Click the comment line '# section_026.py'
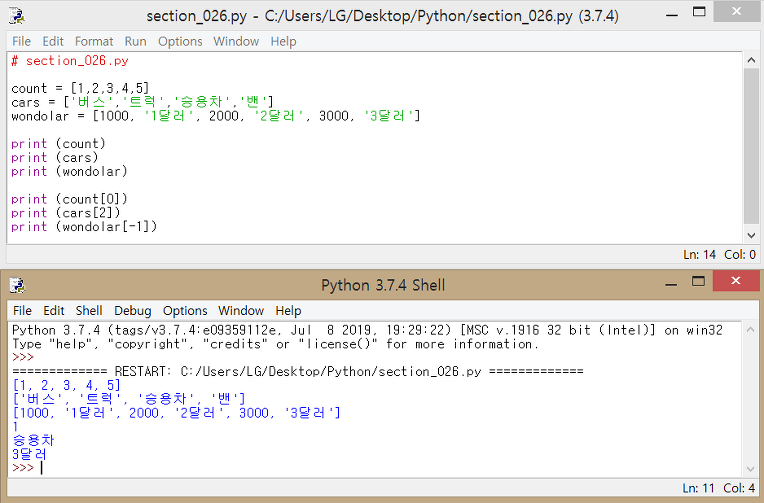Image resolution: width=764 pixels, height=503 pixels. pos(70,61)
